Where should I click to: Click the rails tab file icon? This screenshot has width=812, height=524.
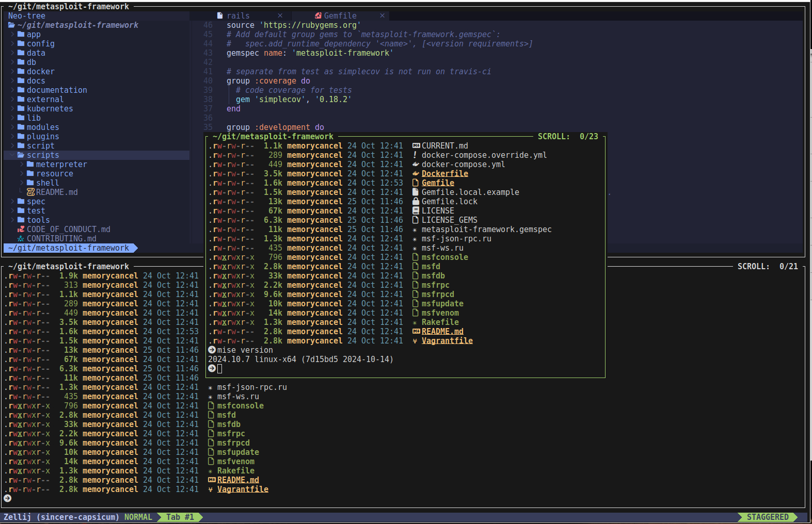(220, 16)
